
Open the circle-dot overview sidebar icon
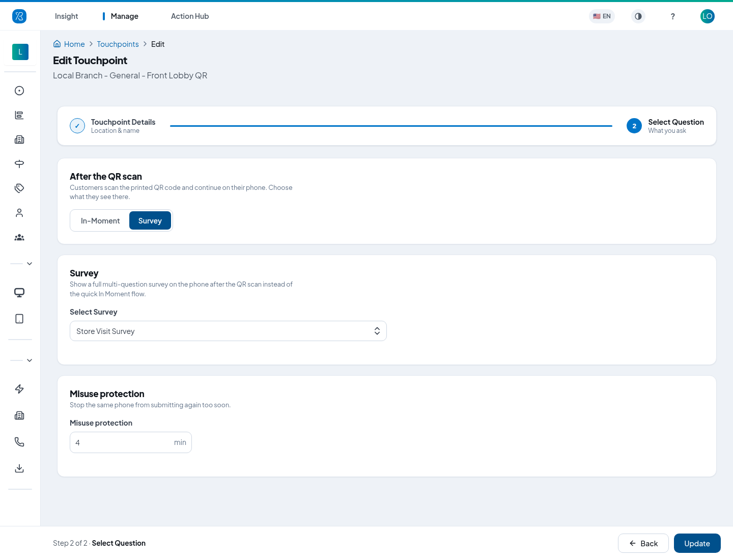pyautogui.click(x=19, y=91)
